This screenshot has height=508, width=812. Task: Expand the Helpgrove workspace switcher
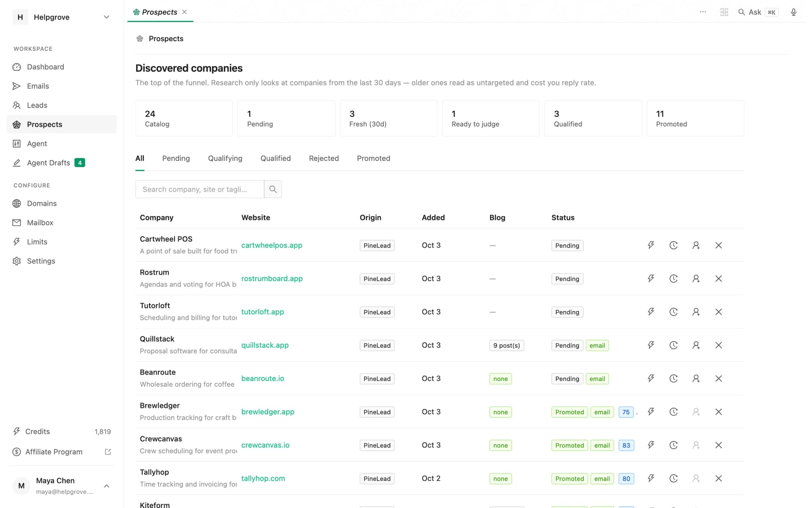tap(61, 17)
